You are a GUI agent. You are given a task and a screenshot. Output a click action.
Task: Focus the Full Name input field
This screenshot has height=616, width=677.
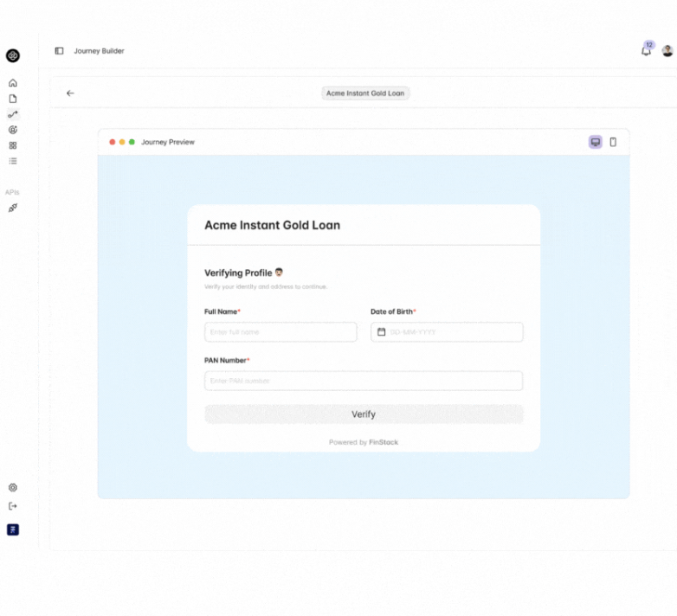pyautogui.click(x=280, y=331)
